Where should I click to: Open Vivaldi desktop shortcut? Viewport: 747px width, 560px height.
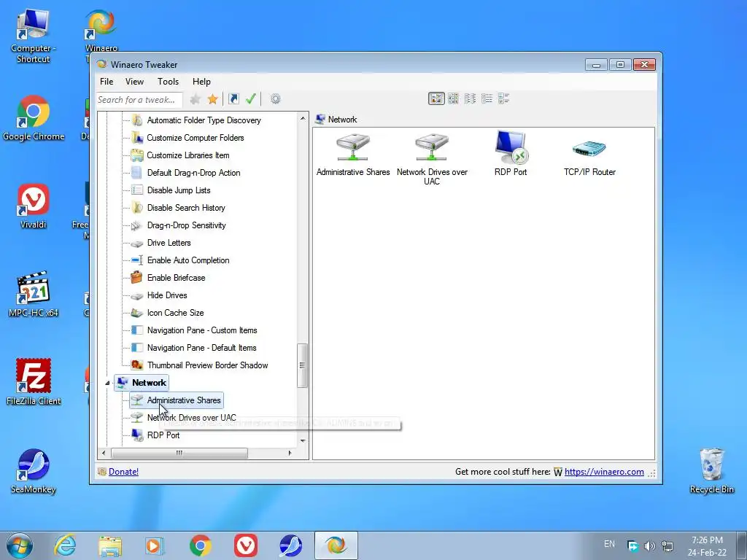(x=34, y=206)
